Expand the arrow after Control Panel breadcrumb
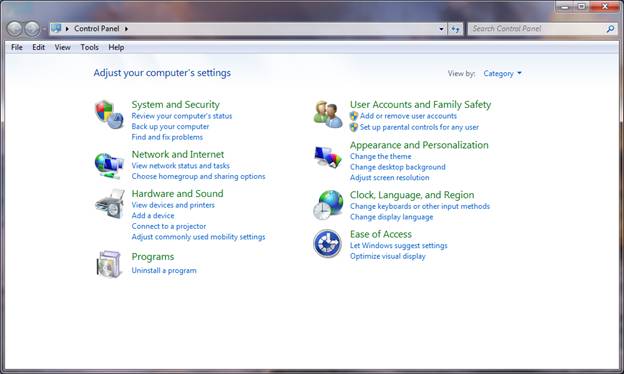The image size is (624, 374). click(127, 29)
